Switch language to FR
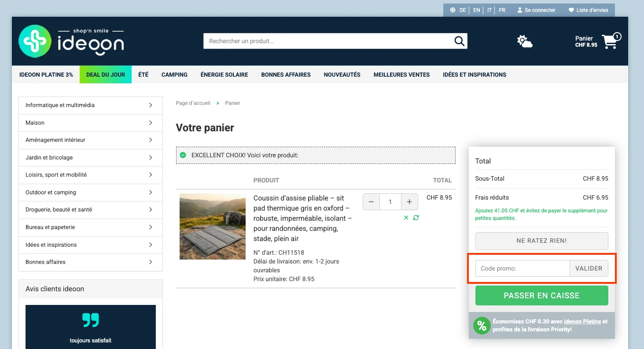Screen dimensions: 644x349 coord(502,10)
